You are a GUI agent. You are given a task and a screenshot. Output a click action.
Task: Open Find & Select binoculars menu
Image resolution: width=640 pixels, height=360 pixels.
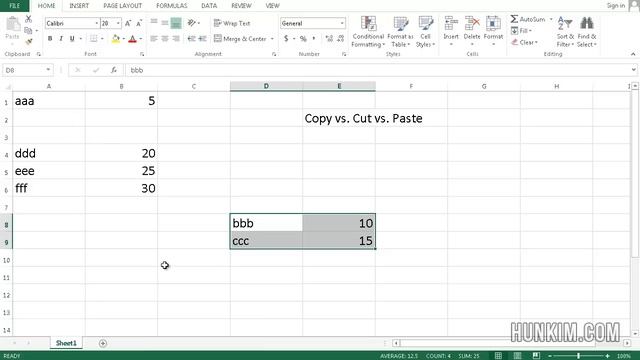(x=587, y=32)
